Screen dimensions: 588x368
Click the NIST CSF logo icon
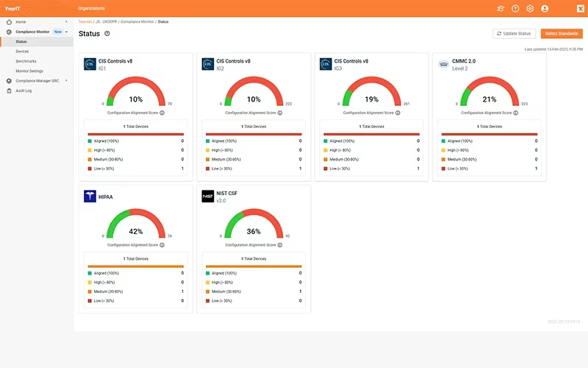point(208,196)
